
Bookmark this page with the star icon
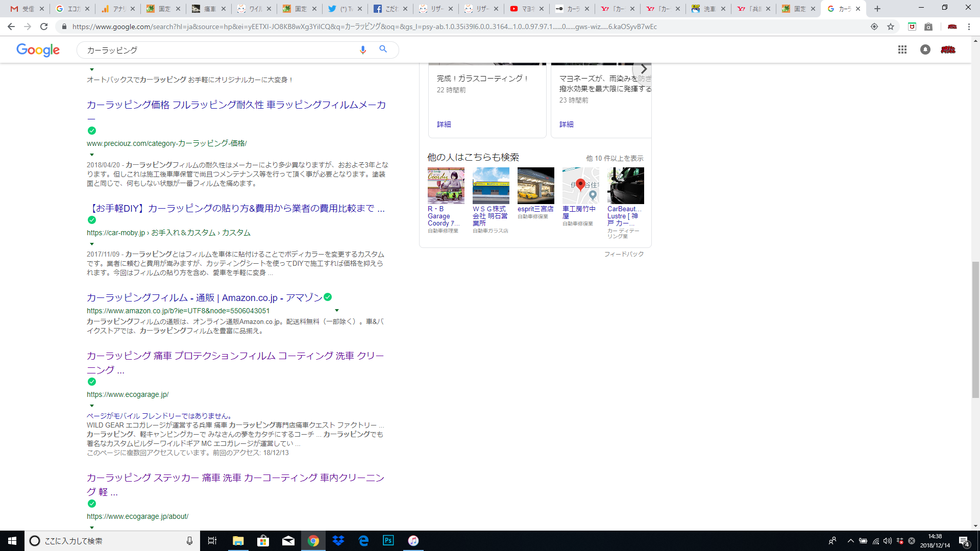tap(891, 27)
